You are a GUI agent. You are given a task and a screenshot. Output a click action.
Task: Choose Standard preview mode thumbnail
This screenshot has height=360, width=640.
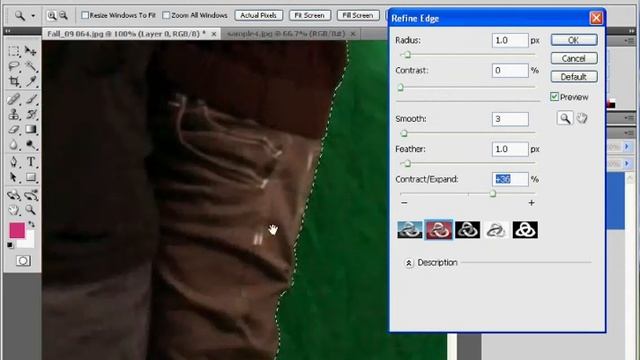point(410,230)
